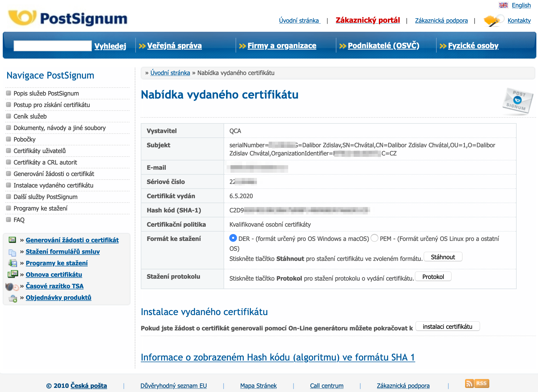Open Zákaznický portál
The image size is (538, 392).
coord(368,20)
